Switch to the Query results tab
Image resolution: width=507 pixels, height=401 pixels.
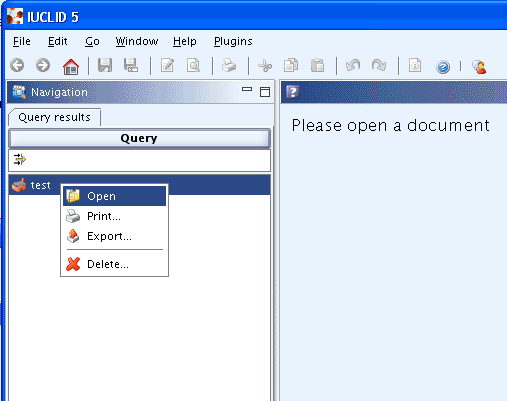tap(54, 117)
